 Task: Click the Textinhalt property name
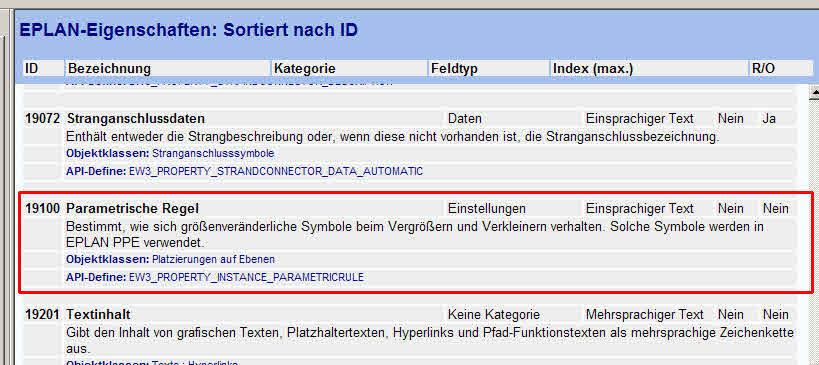coord(98,314)
